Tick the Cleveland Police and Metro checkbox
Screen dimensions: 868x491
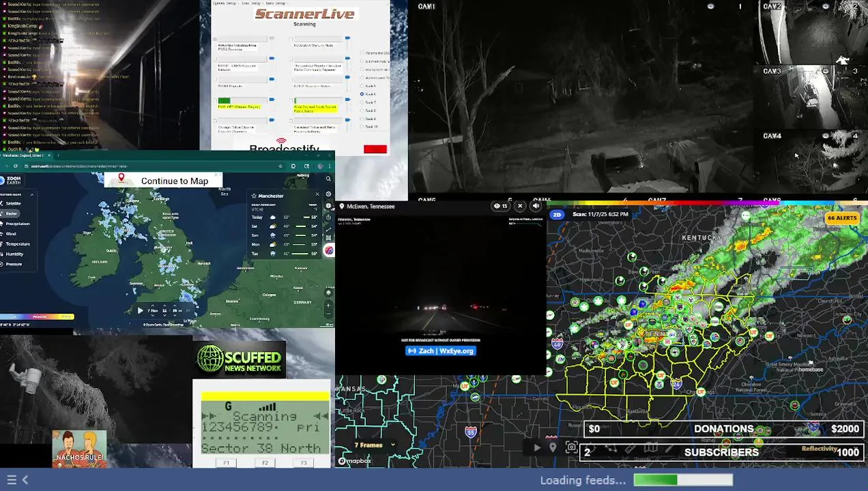point(290,121)
